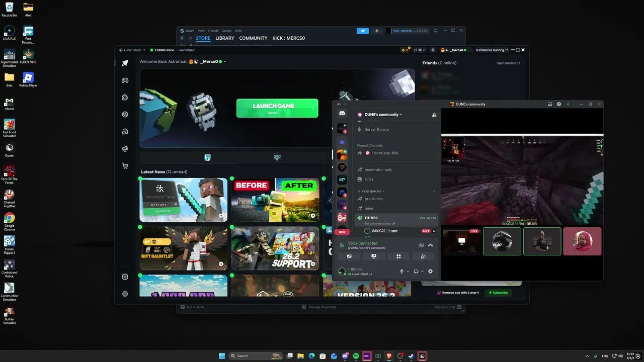Toggle Discord microphone mute
This screenshot has height=362, width=644.
401,271
